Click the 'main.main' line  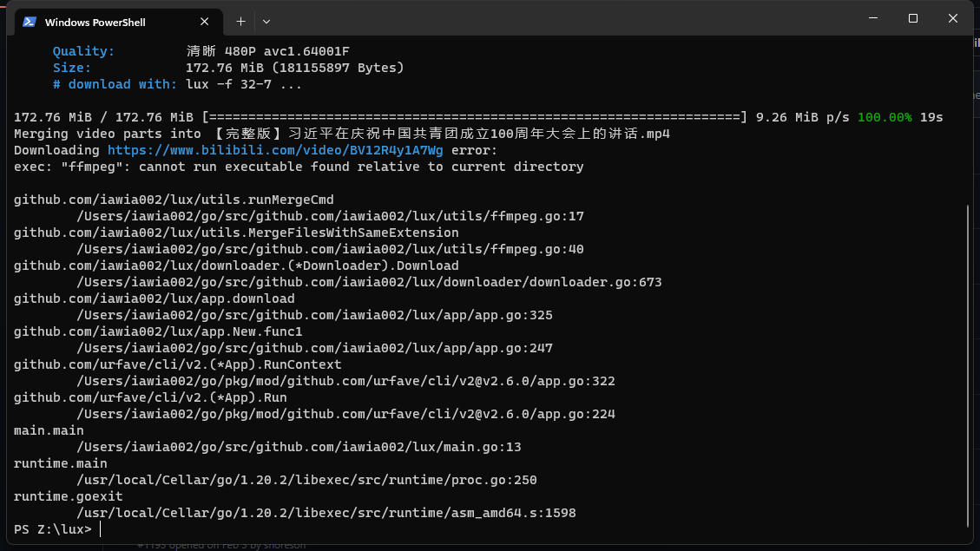click(49, 430)
